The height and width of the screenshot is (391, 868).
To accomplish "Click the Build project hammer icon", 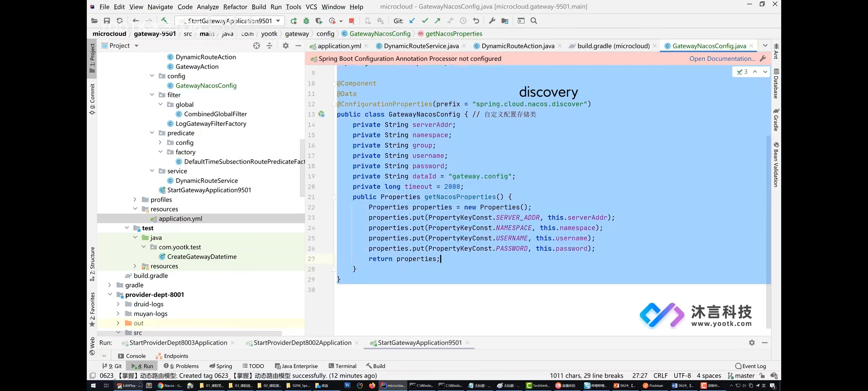I will [164, 21].
